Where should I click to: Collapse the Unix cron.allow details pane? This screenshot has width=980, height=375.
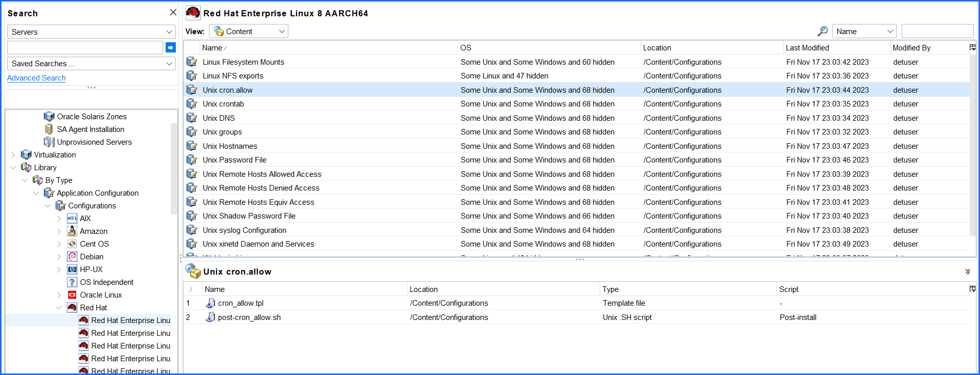(968, 272)
